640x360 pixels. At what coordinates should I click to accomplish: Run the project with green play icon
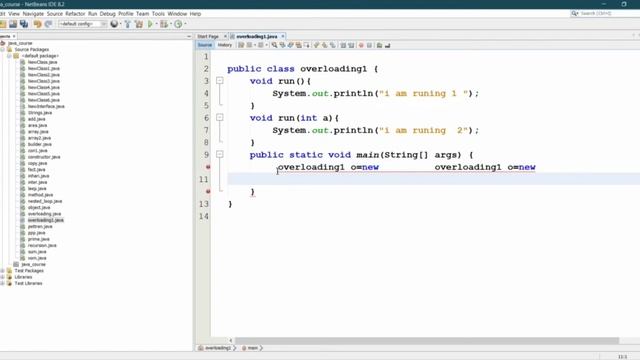pos(150,24)
